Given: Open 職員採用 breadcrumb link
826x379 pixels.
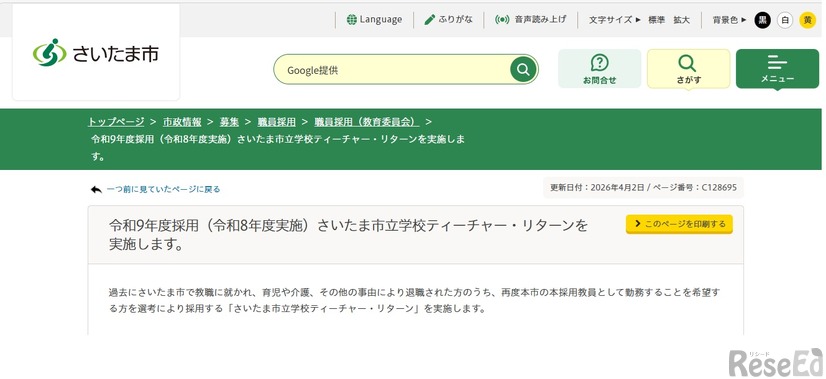Looking at the screenshot, I should tap(277, 122).
